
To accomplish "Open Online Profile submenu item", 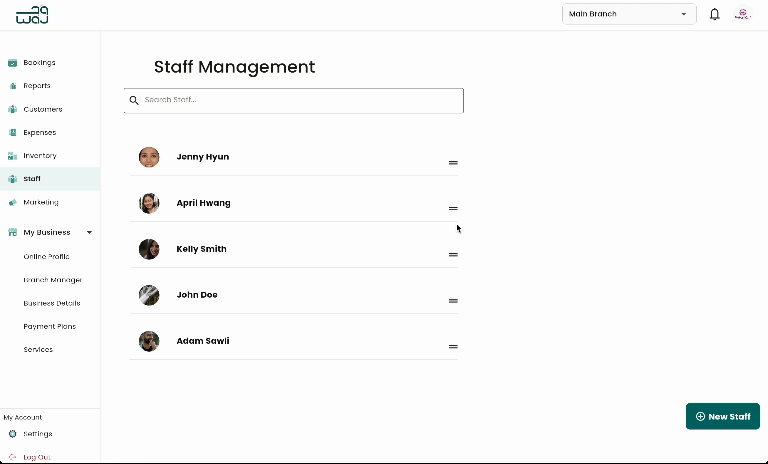I will [47, 256].
